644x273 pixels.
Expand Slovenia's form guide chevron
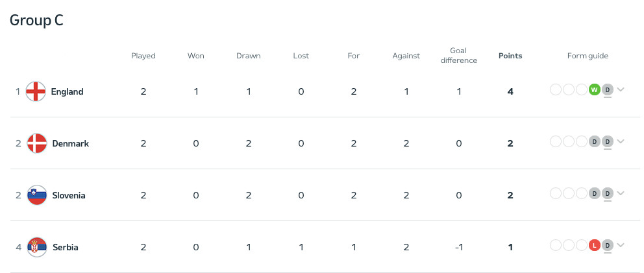pyautogui.click(x=621, y=193)
